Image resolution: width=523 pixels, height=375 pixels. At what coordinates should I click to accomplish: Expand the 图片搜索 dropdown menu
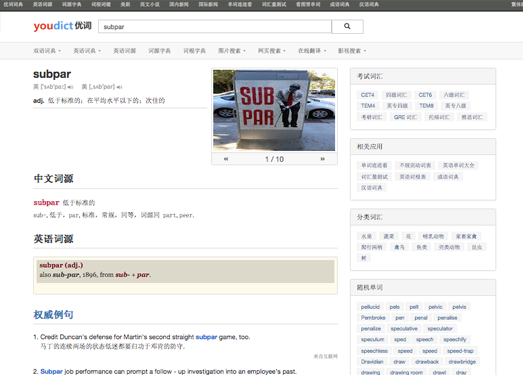(x=232, y=51)
